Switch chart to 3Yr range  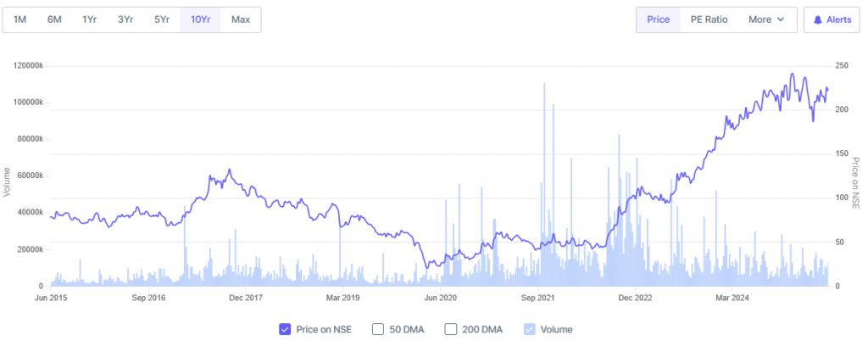pyautogui.click(x=125, y=20)
